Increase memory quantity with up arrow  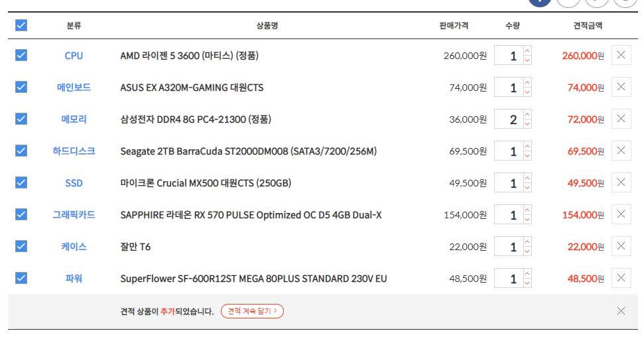pos(527,114)
